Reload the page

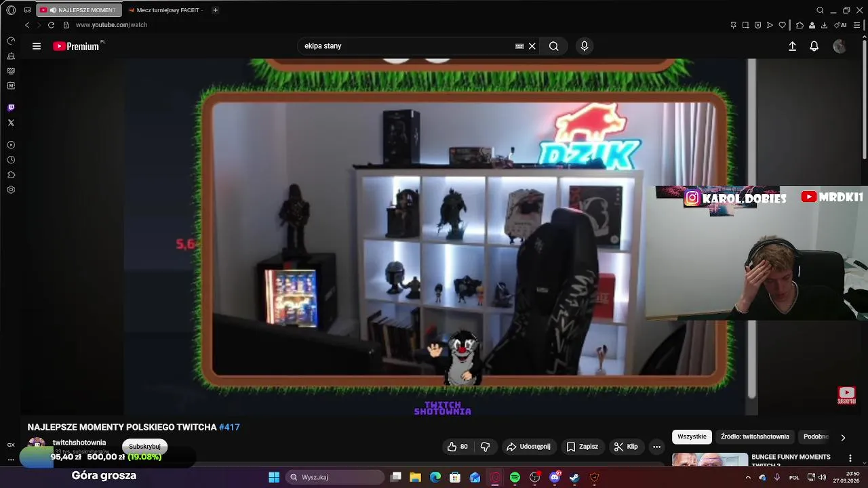[51, 25]
